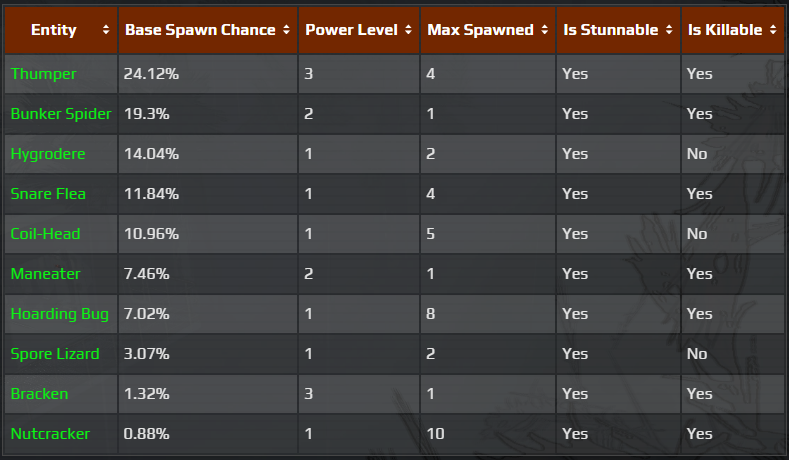Viewport: 789px width, 460px height.
Task: Open the Thumper entity link
Action: click(x=43, y=74)
